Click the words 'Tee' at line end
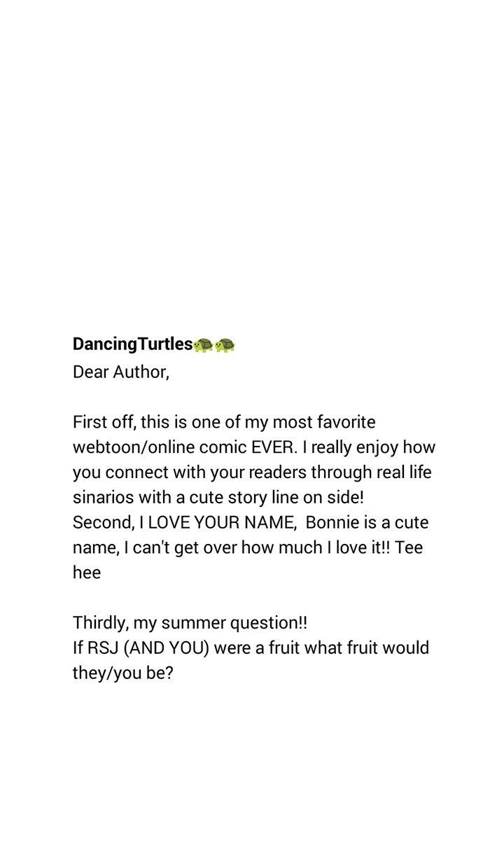Viewport: 490px width, 868px height. coord(409,547)
